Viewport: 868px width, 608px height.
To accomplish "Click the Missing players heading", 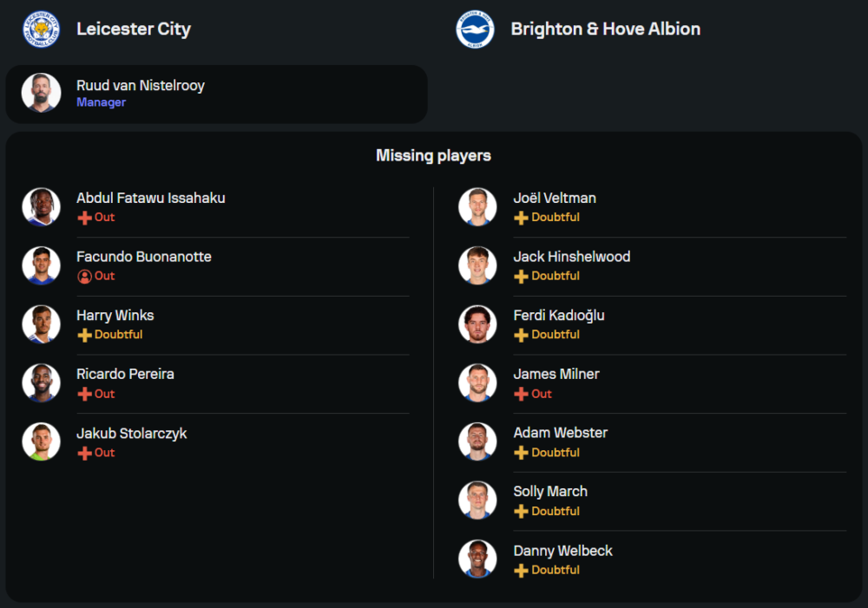I will (x=433, y=156).
